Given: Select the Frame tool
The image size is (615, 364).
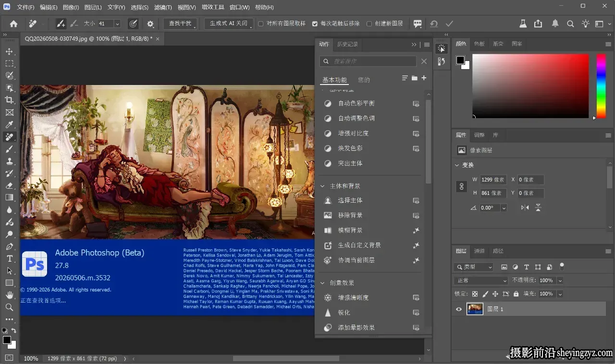Looking at the screenshot, I should click(9, 112).
